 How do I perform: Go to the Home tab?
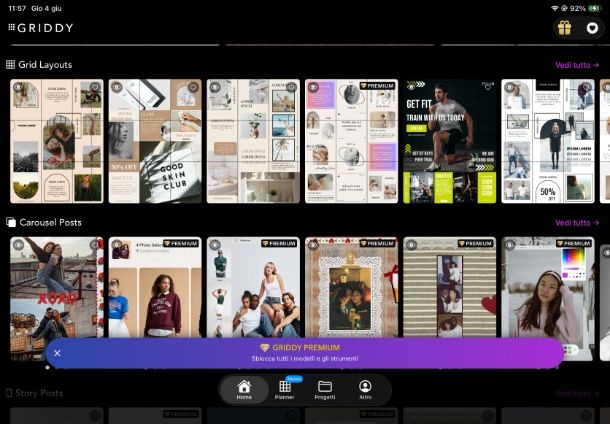point(244,390)
